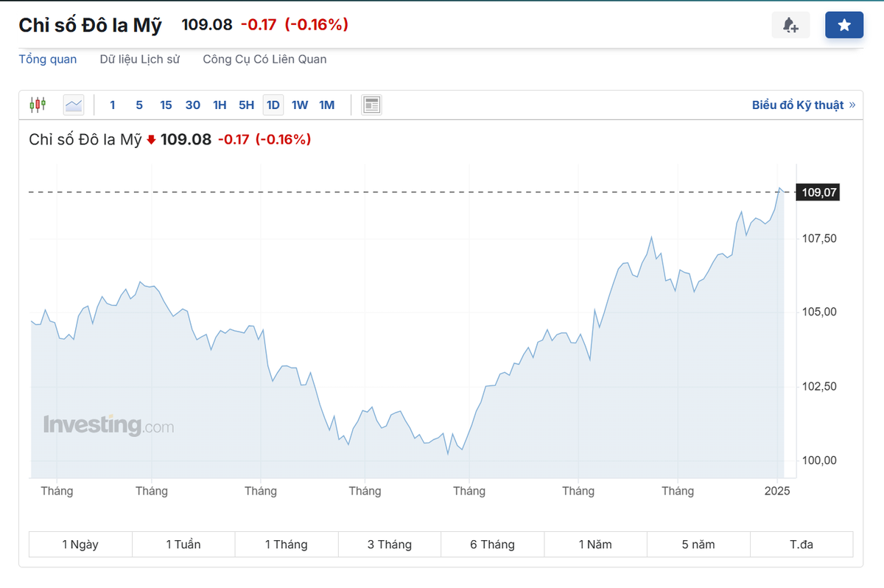
Task: Switch to the 1W interval
Action: click(x=300, y=105)
